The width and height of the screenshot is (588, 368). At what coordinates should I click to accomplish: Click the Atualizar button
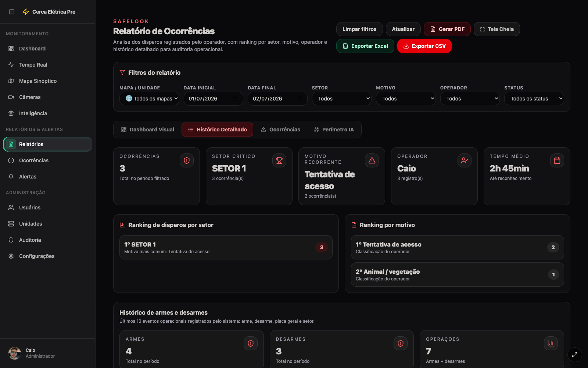pyautogui.click(x=403, y=29)
